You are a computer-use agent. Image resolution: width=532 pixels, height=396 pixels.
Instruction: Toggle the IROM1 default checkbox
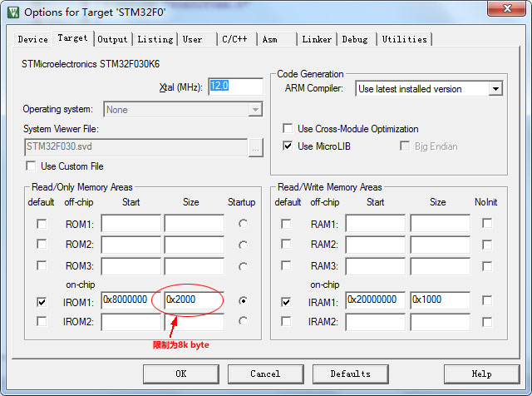[42, 302]
